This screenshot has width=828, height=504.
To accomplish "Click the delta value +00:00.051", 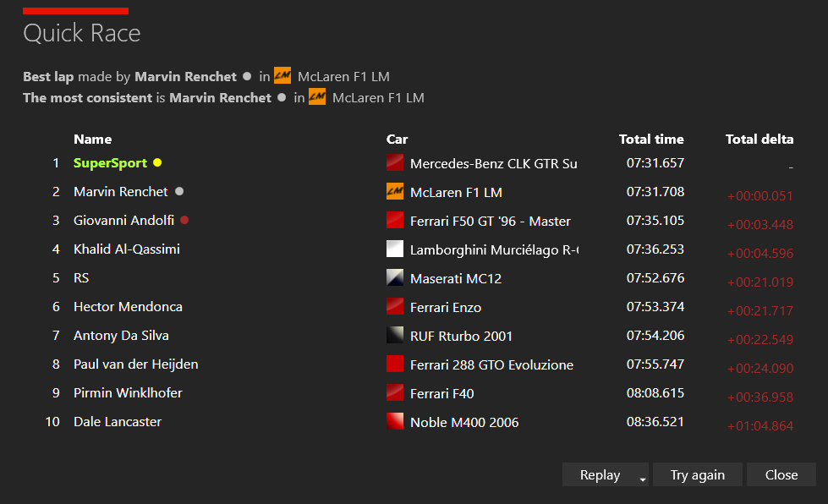I will click(760, 196).
